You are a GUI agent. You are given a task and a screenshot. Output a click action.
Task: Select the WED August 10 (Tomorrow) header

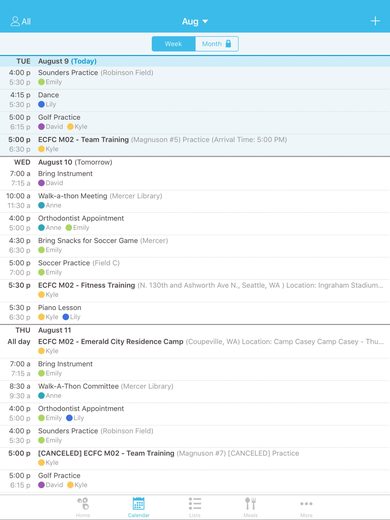(x=195, y=162)
